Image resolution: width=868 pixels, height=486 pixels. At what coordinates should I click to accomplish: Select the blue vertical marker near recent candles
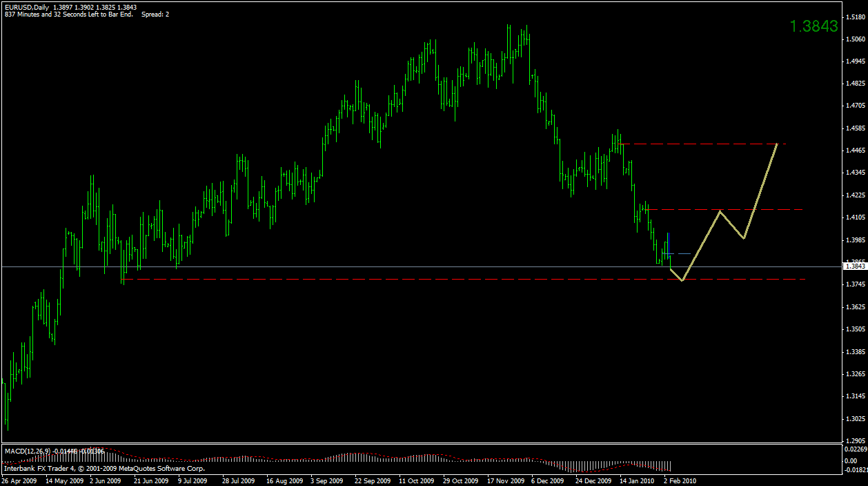click(668, 245)
